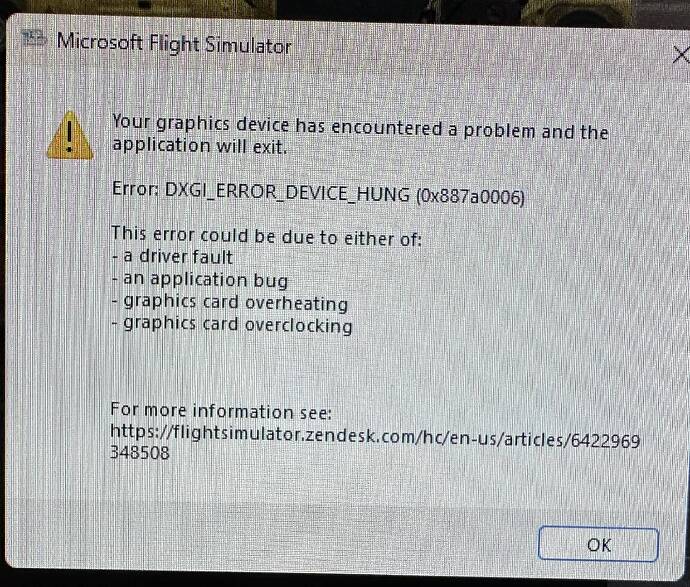Screen dimensions: 690x587
Task: Click the 'an application bug' cause line
Action: point(200,280)
